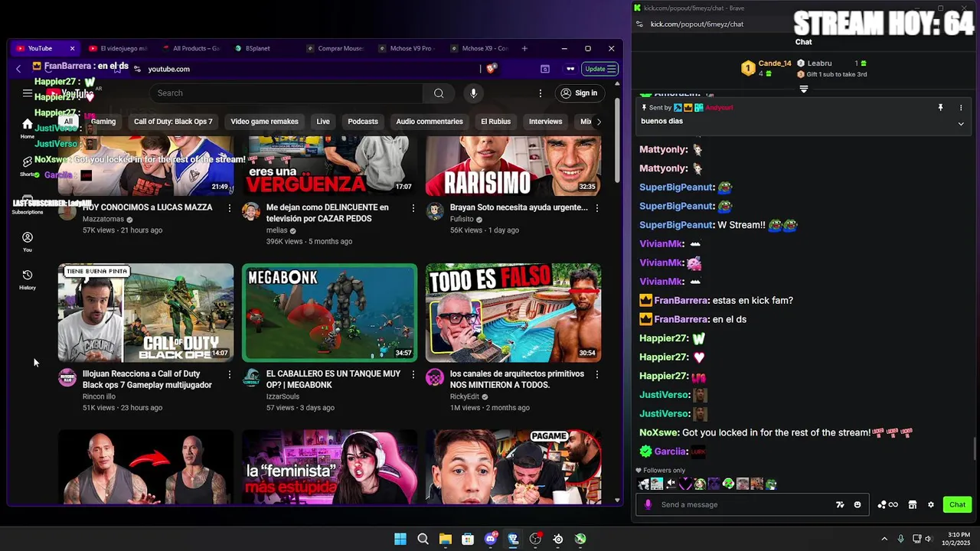Open EL CABALLERO ES UN TANQUE video title
The height and width of the screenshot is (551, 980).
click(x=333, y=380)
